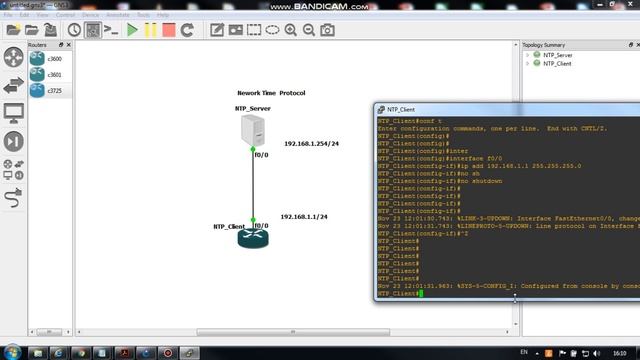This screenshot has height=360, width=640.
Task: Click the Routers panel horizontal scrollbar
Action: (x=49, y=332)
